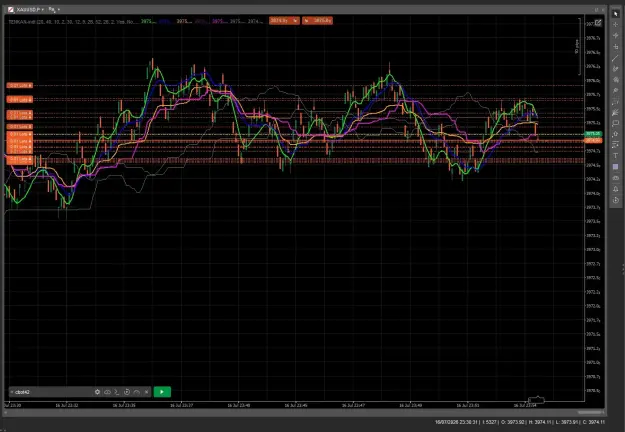
Task: Click the cloud icon on cbot42 bar
Action: click(x=107, y=392)
